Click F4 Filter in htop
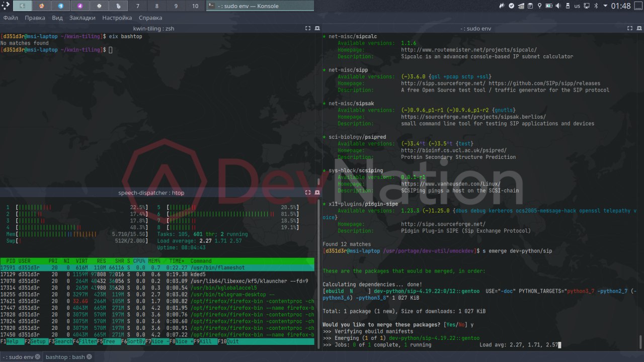 point(85,341)
